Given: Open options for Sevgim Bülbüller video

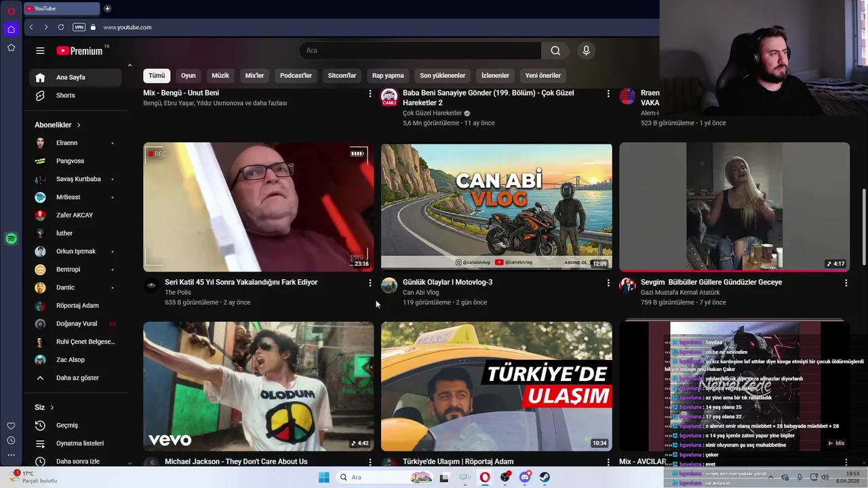Looking at the screenshot, I should coord(846,283).
